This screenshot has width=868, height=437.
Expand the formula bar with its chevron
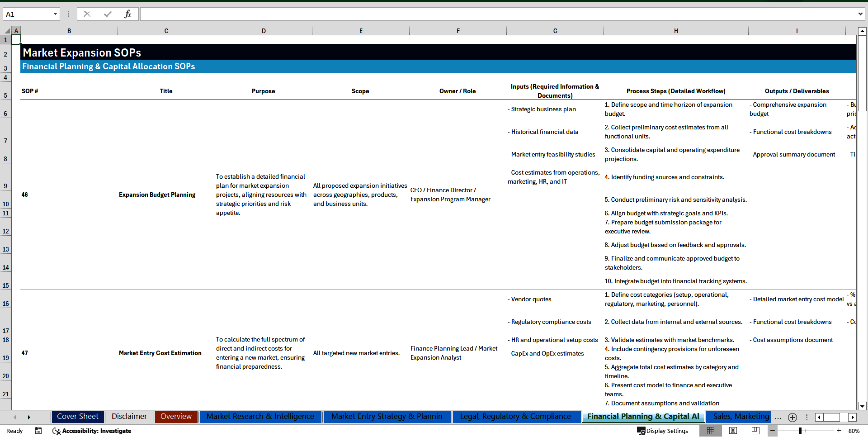pyautogui.click(x=860, y=14)
